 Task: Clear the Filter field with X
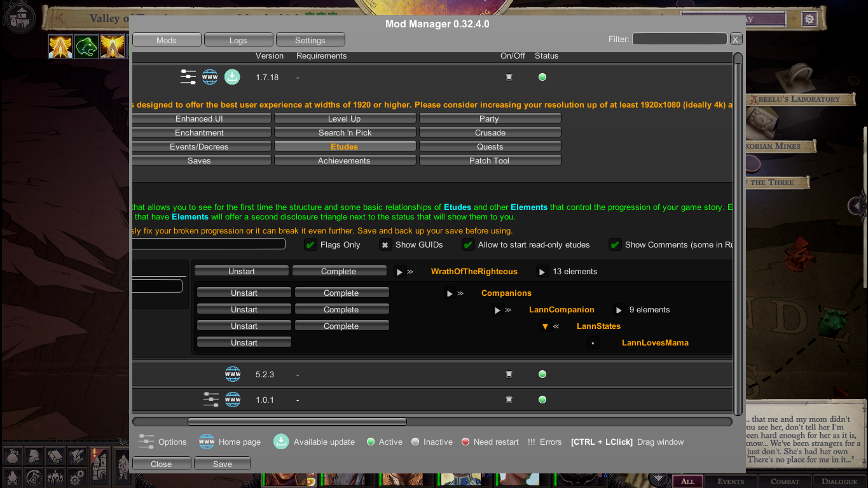tap(736, 39)
